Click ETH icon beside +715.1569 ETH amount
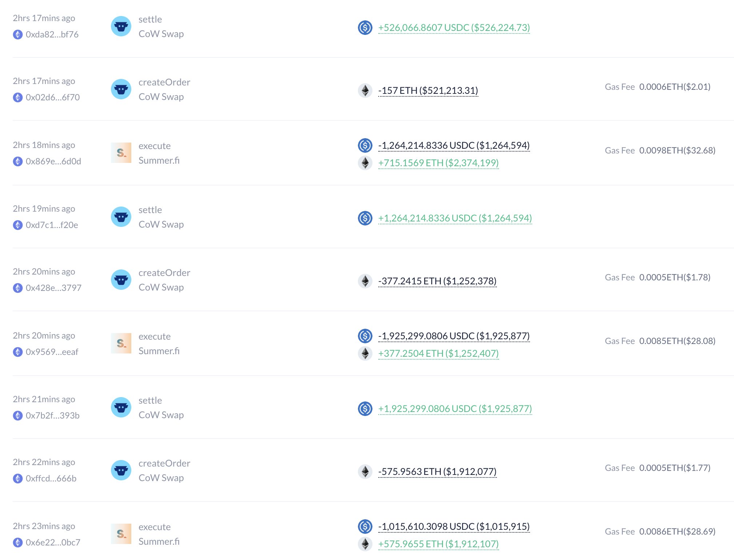The image size is (734, 560). click(x=365, y=163)
